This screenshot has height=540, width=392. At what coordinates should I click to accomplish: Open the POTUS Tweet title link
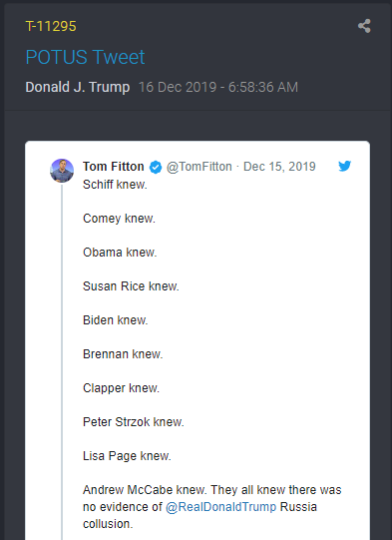85,57
